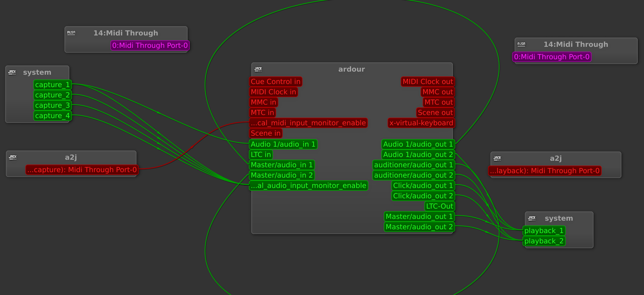Click the a2j '...capture): Midi Through Port-0' port
Screen dimensions: 644x295
point(82,170)
